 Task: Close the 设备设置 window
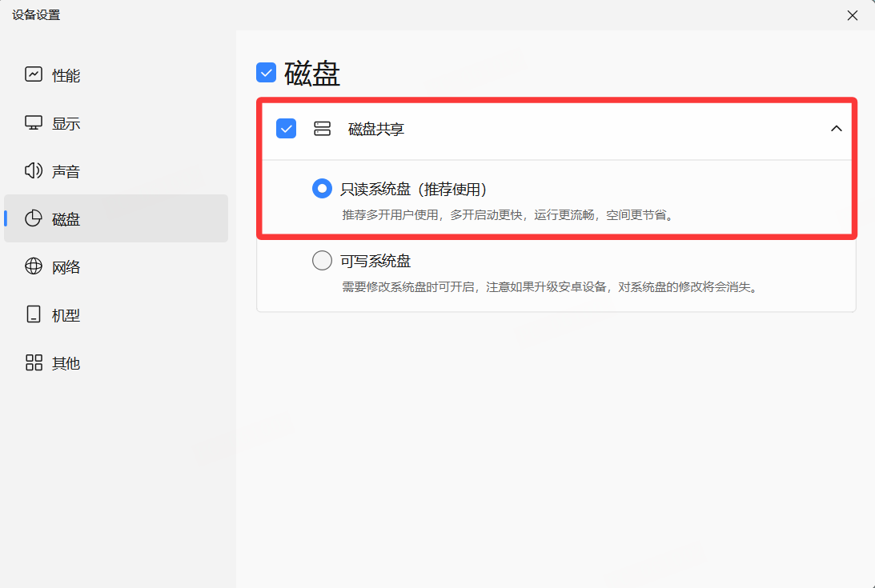click(x=853, y=15)
